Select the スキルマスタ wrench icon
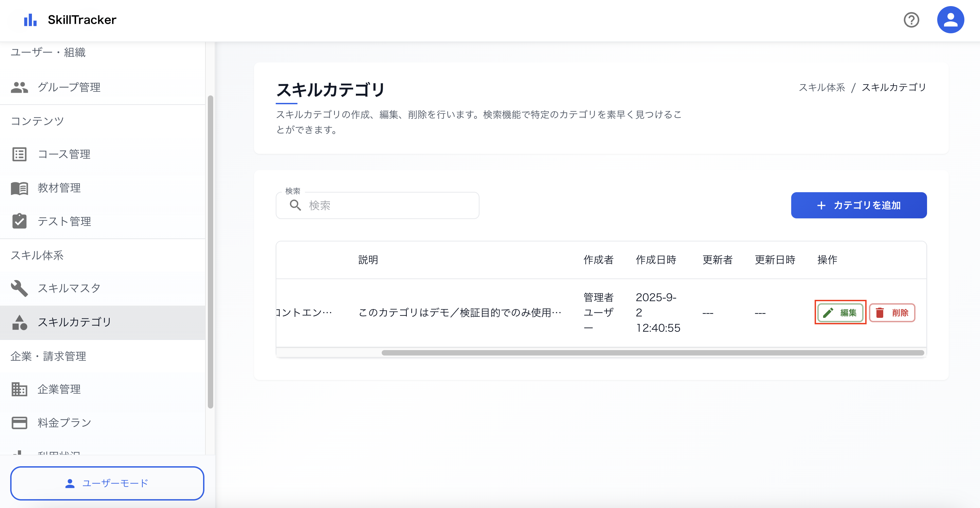Image resolution: width=980 pixels, height=508 pixels. [19, 288]
